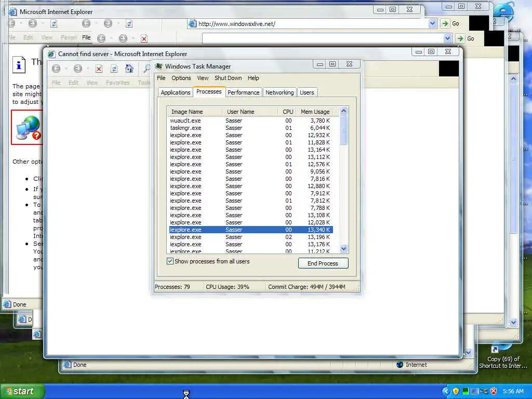Click Go button beside empty address bar
Image resolution: width=532 pixels, height=399 pixels.
pos(465,38)
